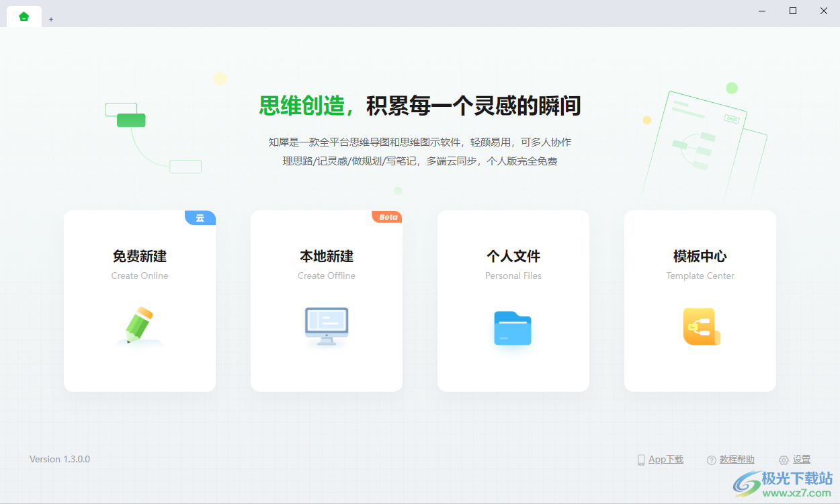Open the green home tab
Viewport: 840px width, 504px height.
[24, 17]
